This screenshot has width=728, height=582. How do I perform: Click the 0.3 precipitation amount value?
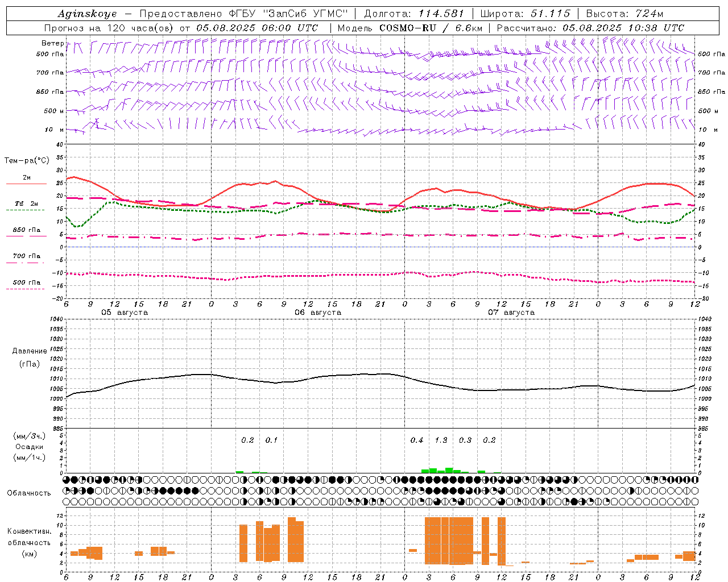coord(465,440)
